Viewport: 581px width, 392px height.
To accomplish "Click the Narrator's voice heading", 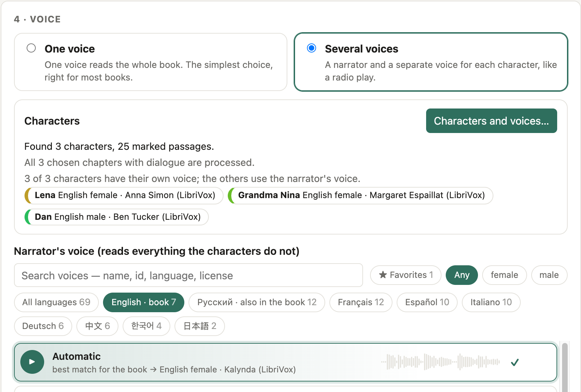I will pyautogui.click(x=157, y=251).
